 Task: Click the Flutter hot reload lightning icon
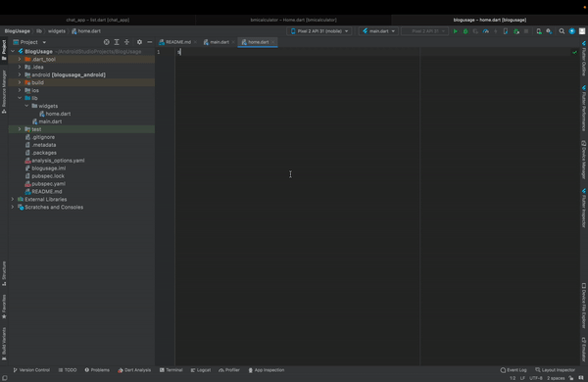[x=495, y=31]
